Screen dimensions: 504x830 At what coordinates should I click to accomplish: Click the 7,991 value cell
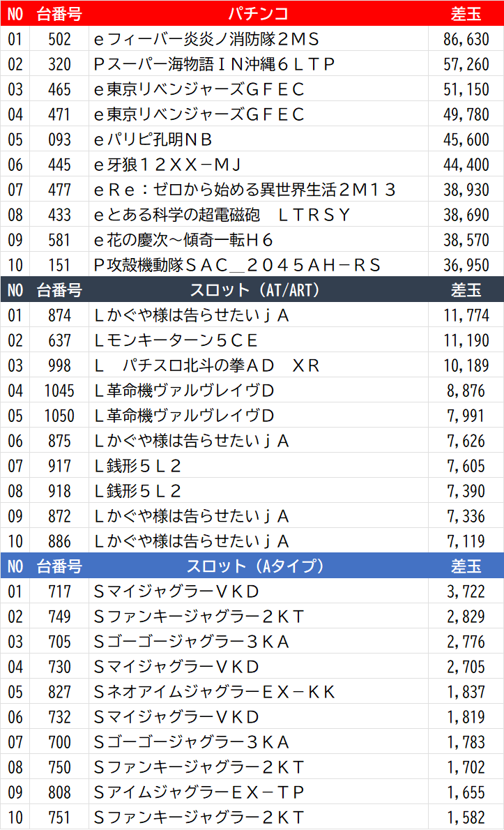point(466,416)
